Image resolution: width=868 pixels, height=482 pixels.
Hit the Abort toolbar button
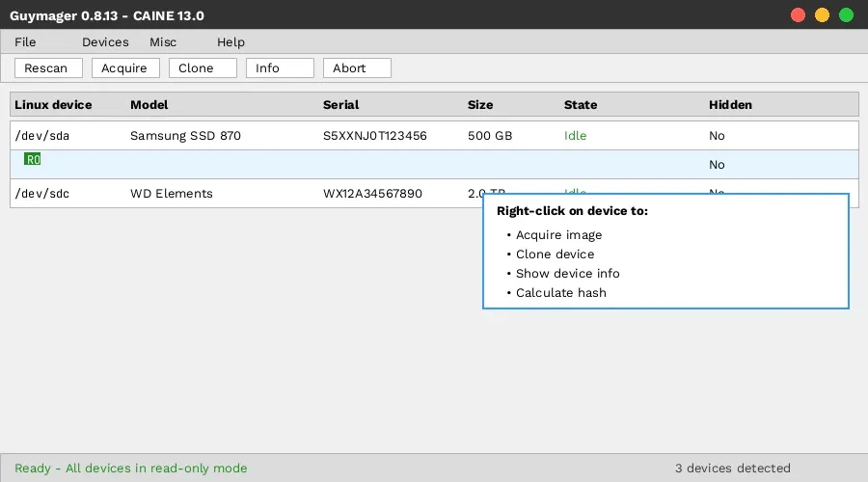pos(357,68)
